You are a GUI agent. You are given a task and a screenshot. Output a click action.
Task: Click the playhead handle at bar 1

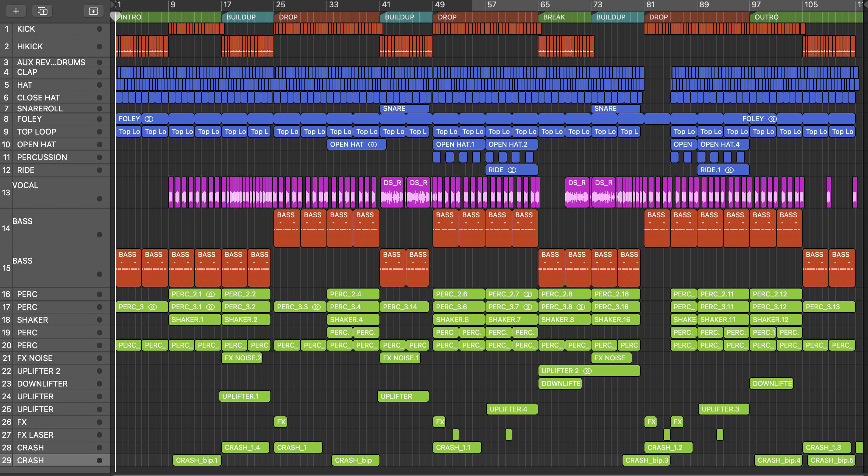pos(115,17)
